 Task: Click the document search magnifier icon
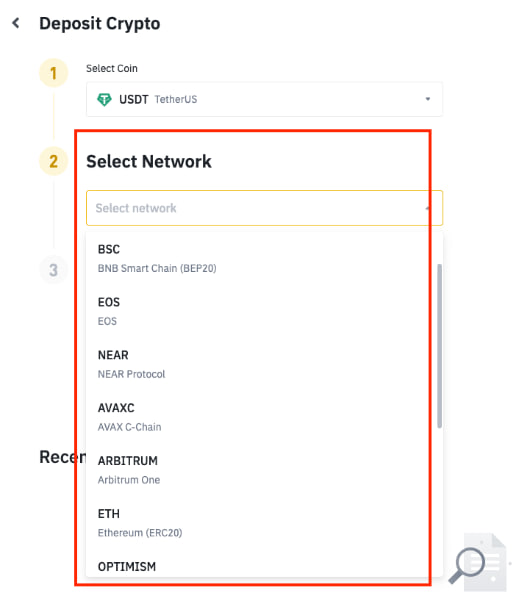tap(478, 562)
